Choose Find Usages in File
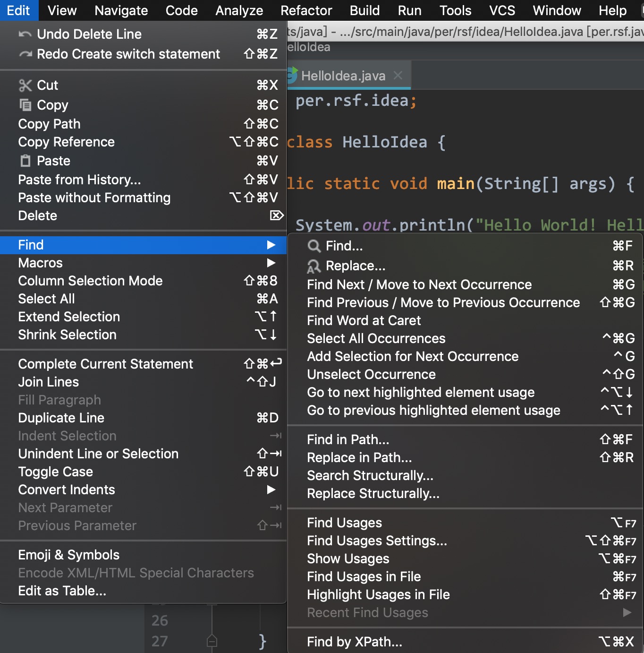644x653 pixels. pyautogui.click(x=465, y=576)
